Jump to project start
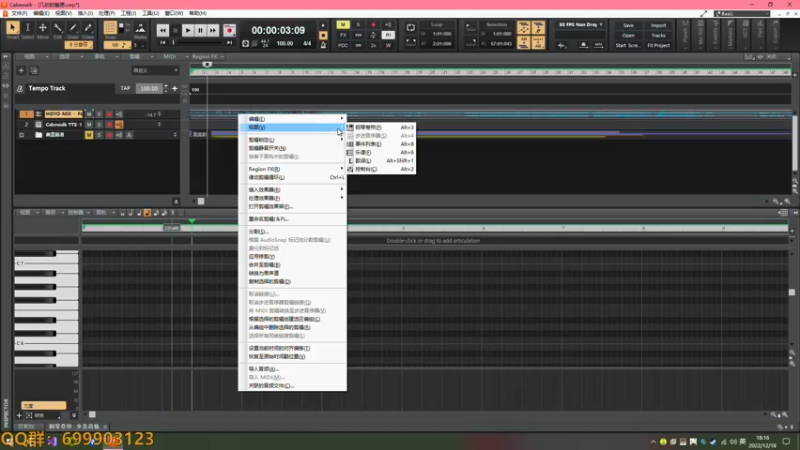Image resolution: width=800 pixels, height=450 pixels. pyautogui.click(x=163, y=43)
